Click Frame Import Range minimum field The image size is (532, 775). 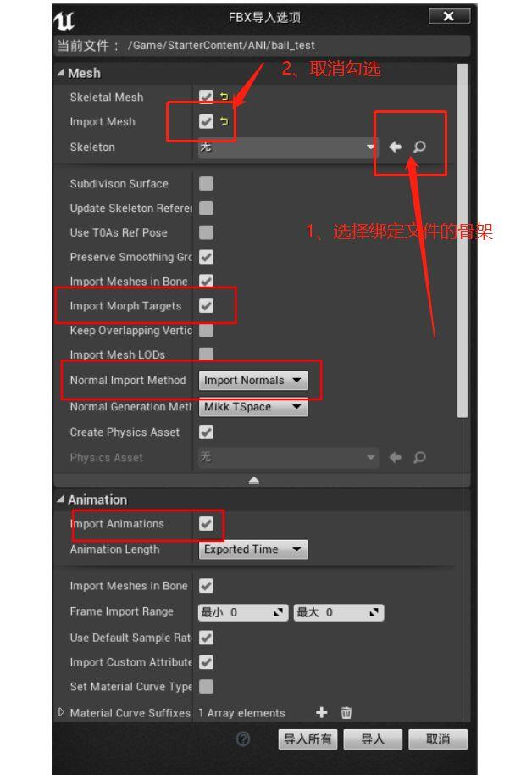243,612
